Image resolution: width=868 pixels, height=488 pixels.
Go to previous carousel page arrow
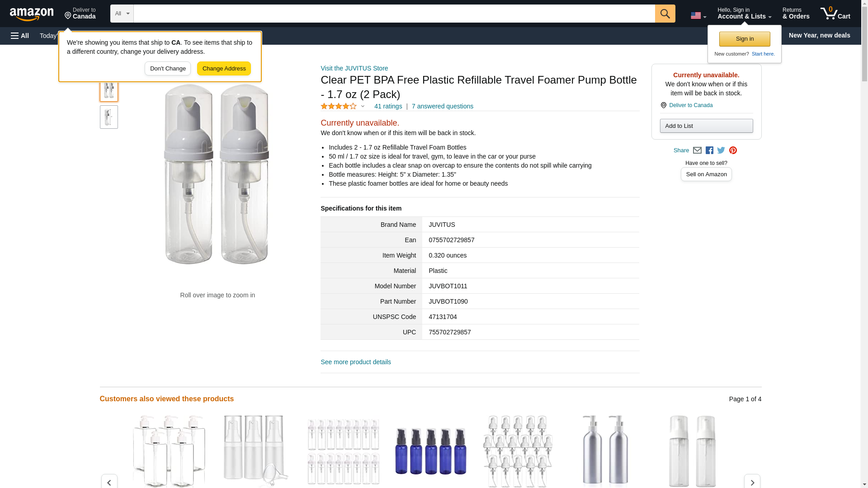click(109, 482)
